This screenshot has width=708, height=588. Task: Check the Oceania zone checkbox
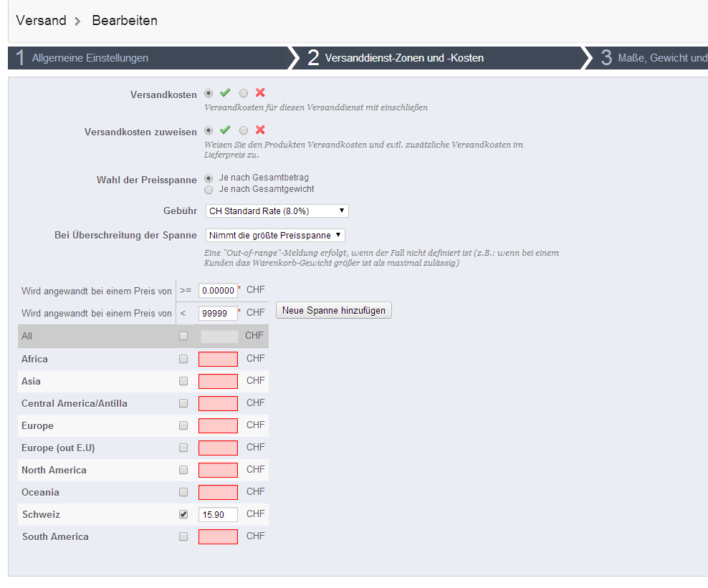pyautogui.click(x=183, y=492)
